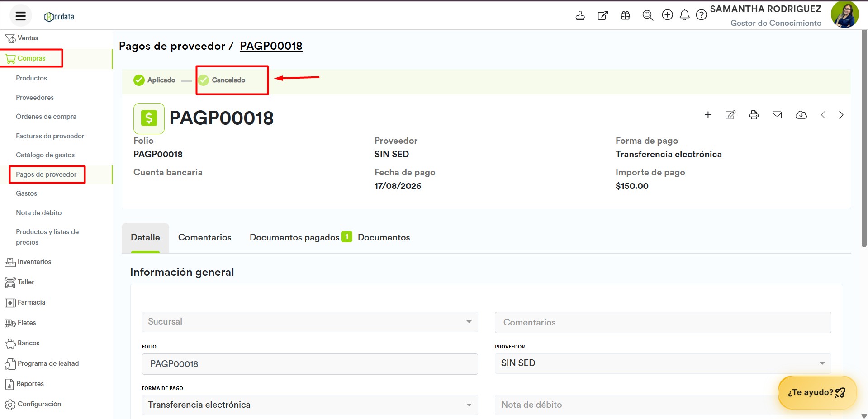Select the Aplicado status step

pyautogui.click(x=154, y=80)
